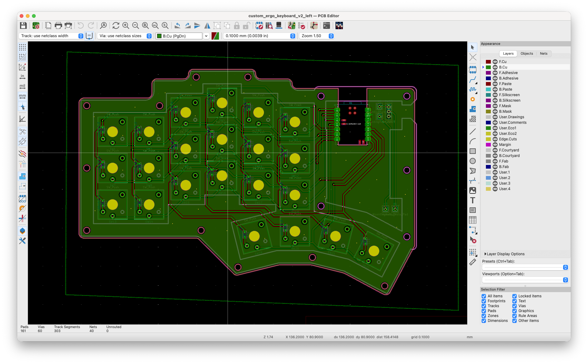This screenshot has height=364, width=588.
Task: Hide the F.Silkscreen layer
Action: click(495, 95)
